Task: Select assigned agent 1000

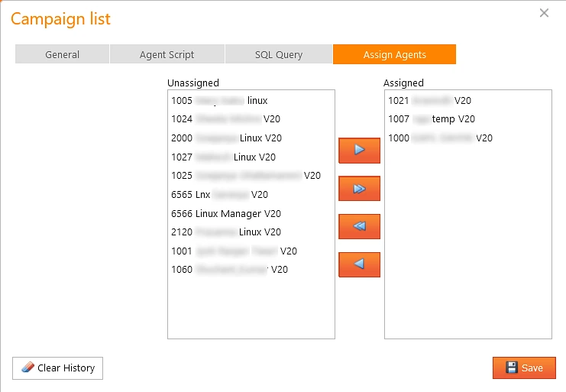Action: click(x=467, y=138)
